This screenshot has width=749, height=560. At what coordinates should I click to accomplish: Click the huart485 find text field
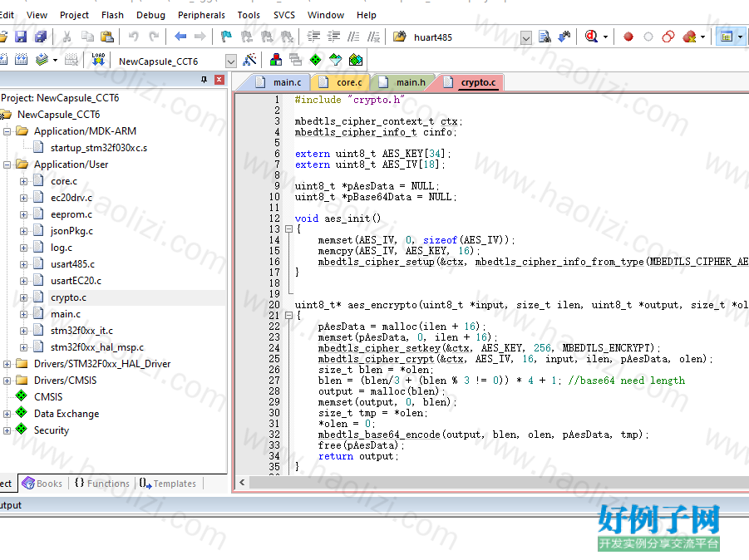[465, 37]
